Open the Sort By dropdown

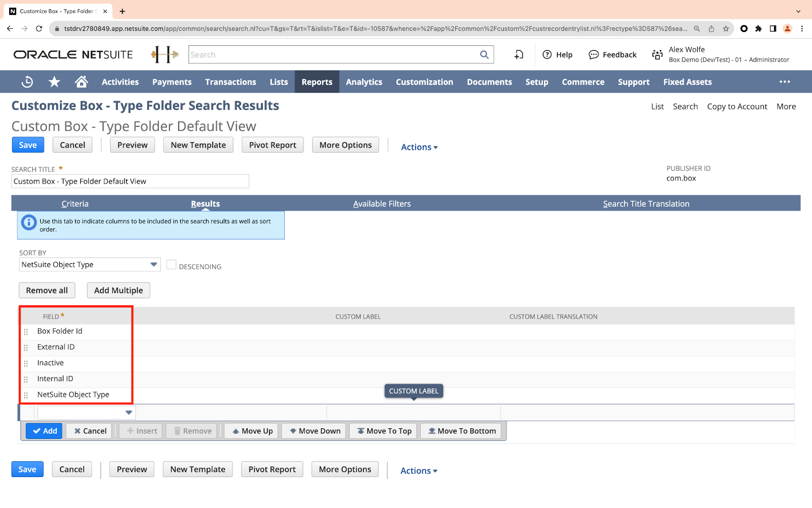point(153,265)
